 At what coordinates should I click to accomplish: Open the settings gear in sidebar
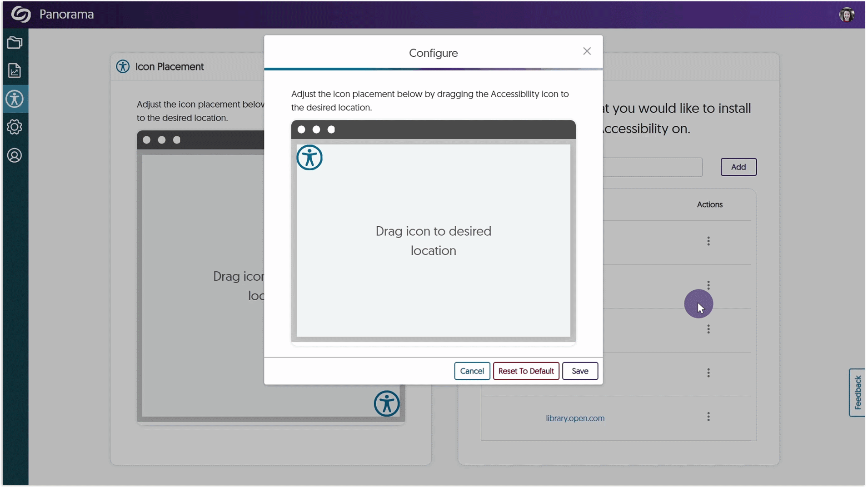15,127
